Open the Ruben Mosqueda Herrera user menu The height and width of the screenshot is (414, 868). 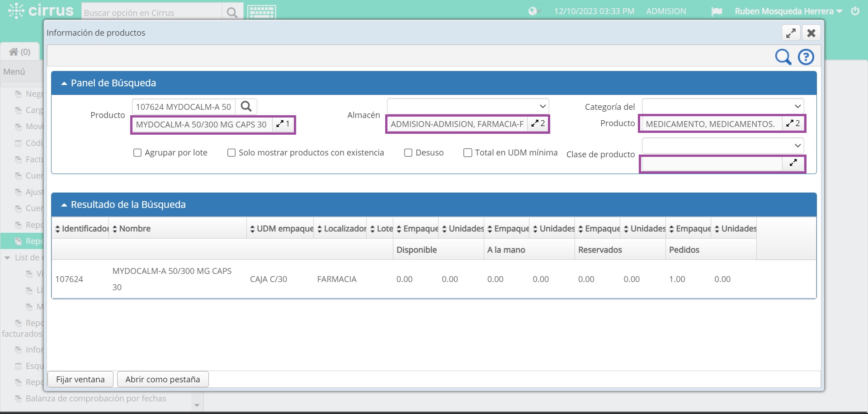click(788, 11)
